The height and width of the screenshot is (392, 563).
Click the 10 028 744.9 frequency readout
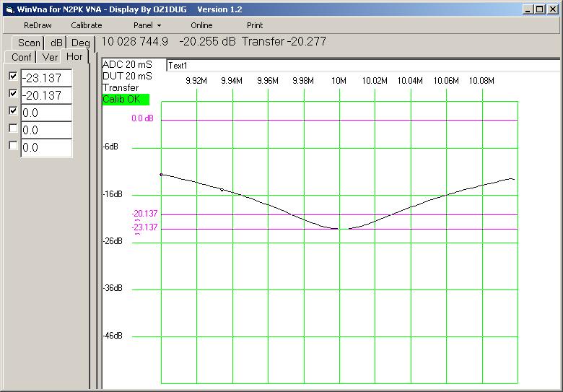tap(135, 42)
